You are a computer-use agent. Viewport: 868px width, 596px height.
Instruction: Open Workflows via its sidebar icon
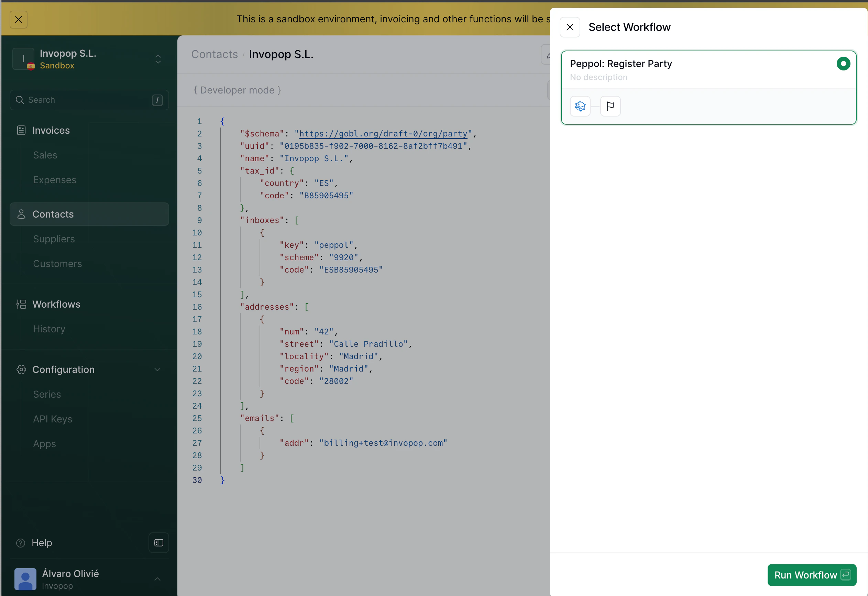point(21,304)
